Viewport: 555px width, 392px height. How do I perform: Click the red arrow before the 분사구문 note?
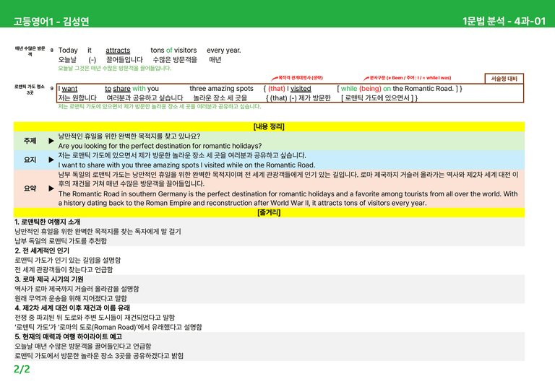pos(366,79)
